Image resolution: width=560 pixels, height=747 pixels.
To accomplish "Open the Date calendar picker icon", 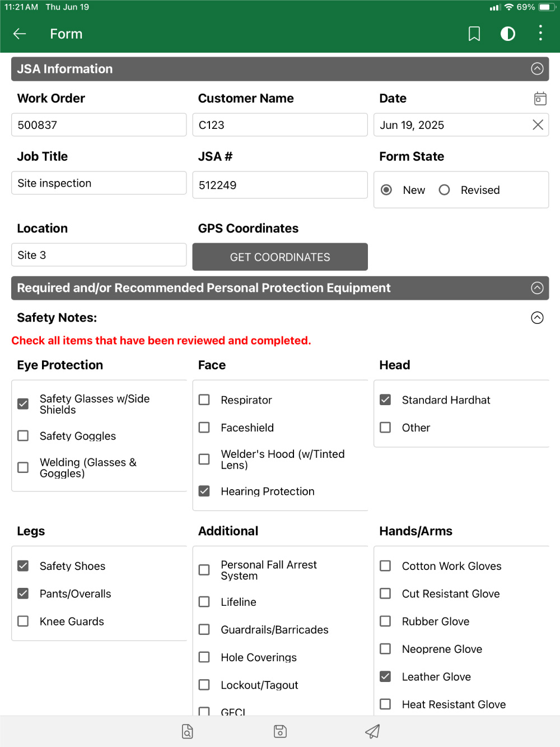I will (x=540, y=99).
